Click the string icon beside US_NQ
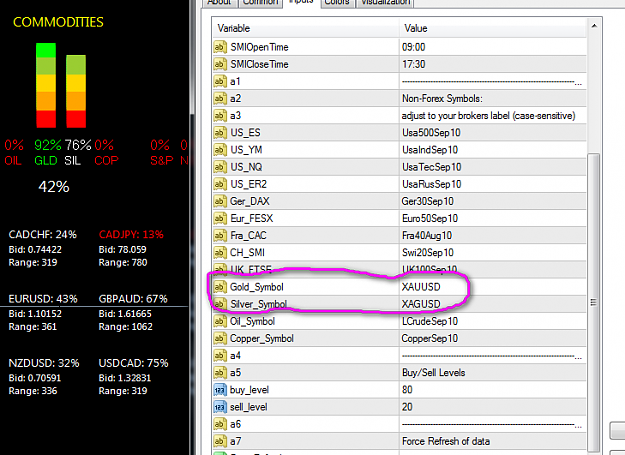Image resolution: width=625 pixels, height=455 pixels. point(220,167)
